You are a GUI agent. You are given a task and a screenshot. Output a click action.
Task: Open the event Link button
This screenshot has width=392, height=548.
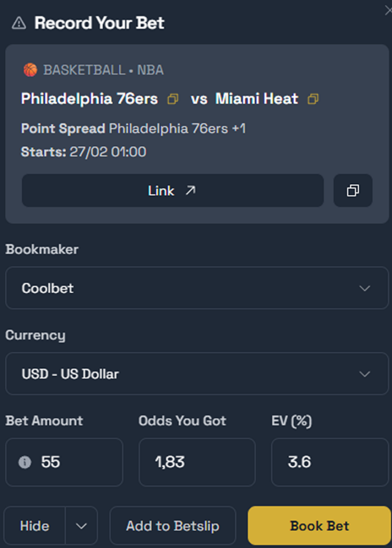click(x=172, y=191)
